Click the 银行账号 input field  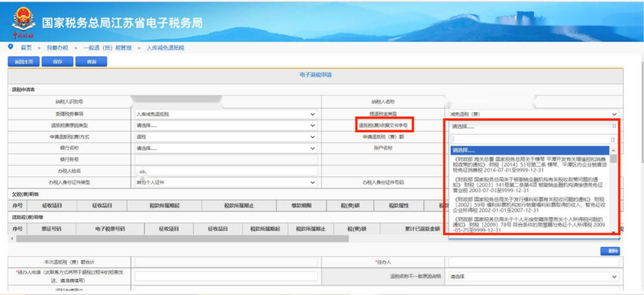(226, 160)
